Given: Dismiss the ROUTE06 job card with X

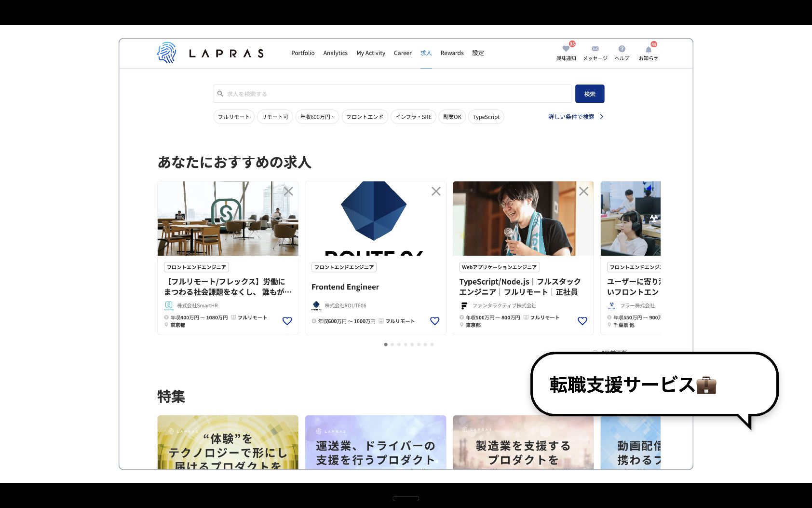Looking at the screenshot, I should [436, 192].
